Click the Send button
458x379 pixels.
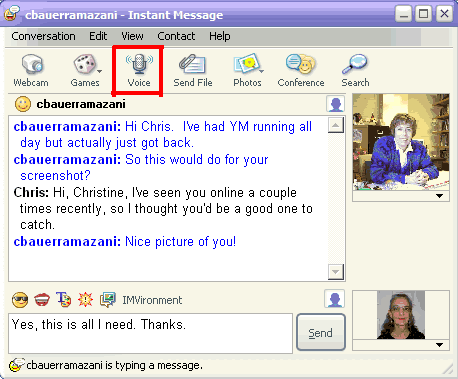pos(321,332)
